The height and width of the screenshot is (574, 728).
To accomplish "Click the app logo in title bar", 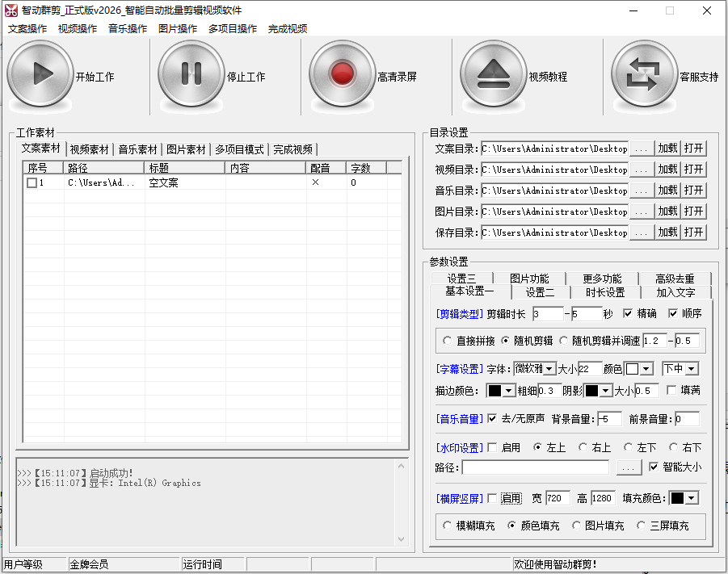I will pyautogui.click(x=10, y=10).
